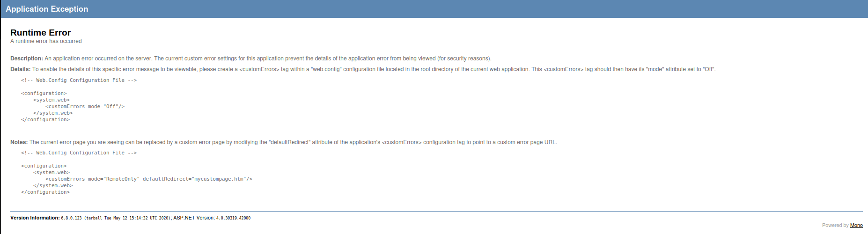Click the "Application Exception" header title
The height and width of the screenshot is (234, 868).
coord(47,9)
